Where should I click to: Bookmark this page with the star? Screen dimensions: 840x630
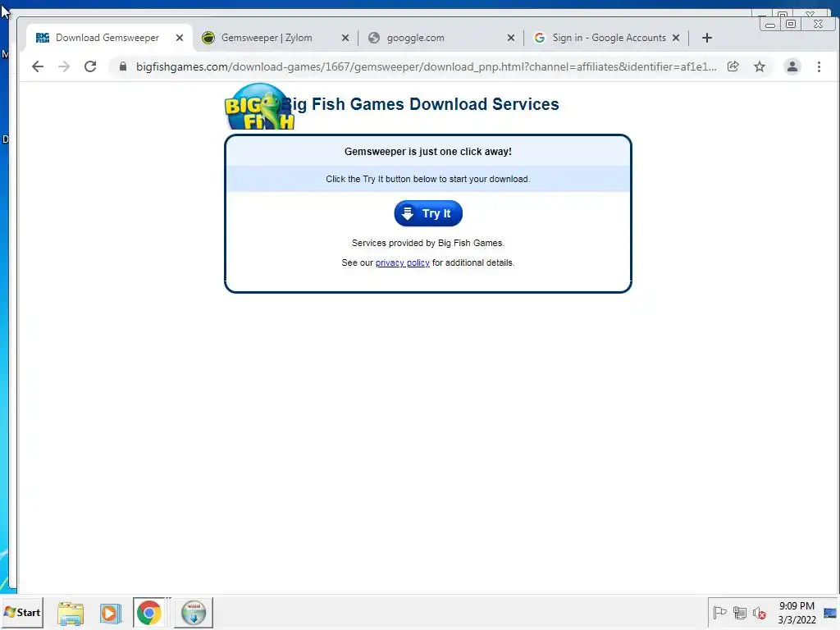tap(759, 66)
